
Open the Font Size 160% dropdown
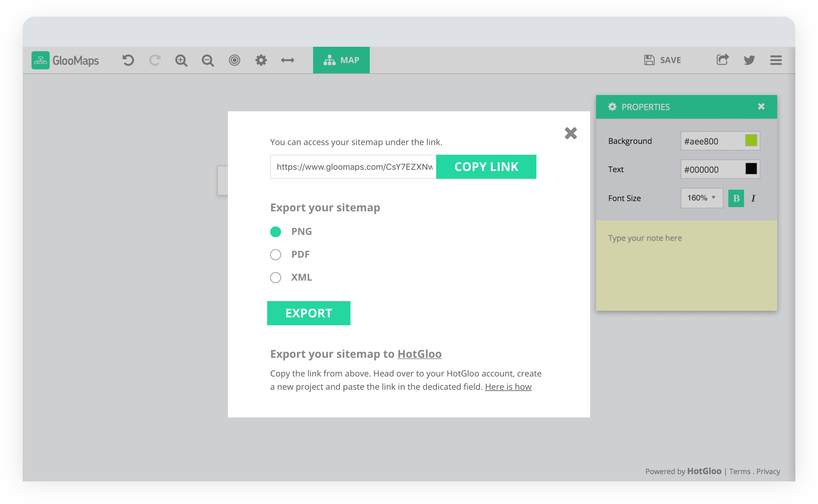tap(701, 198)
